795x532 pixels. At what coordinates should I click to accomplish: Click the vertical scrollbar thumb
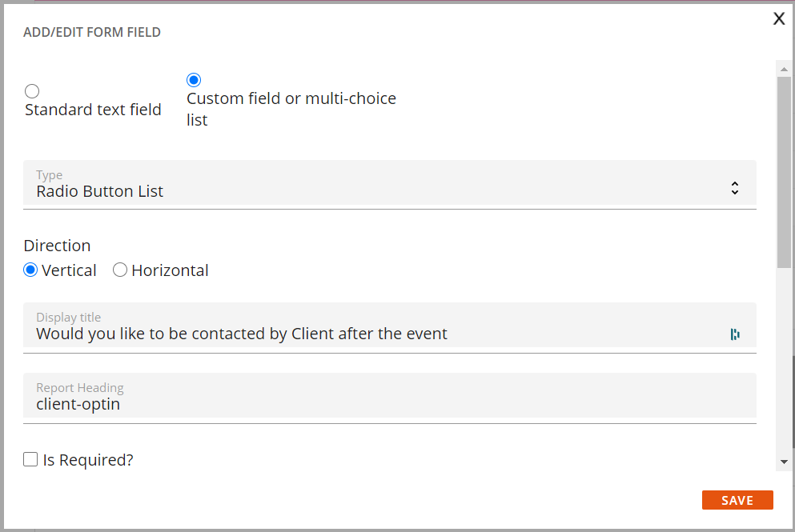pyautogui.click(x=784, y=172)
